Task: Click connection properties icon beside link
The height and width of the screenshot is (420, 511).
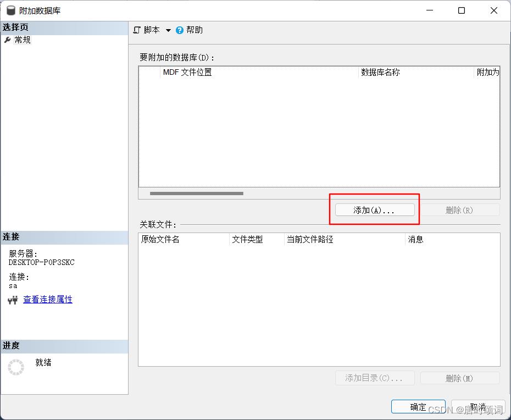Action: coord(13,300)
